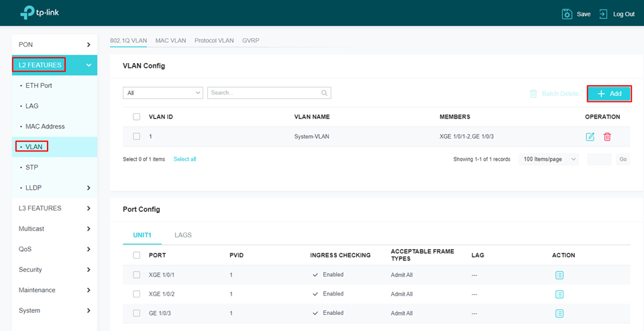Screen dimensions: 644x331
Task: Switch to the LAGS tab
Action: click(182, 235)
